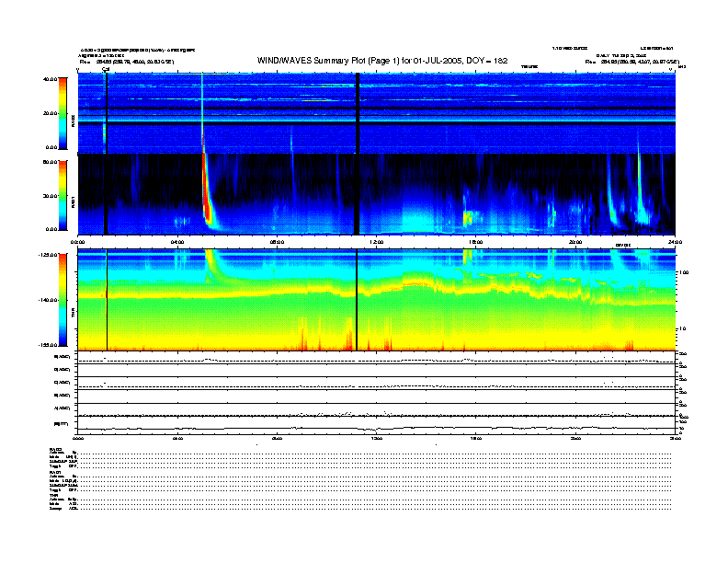Click the 60.00 label on RAD1 scale
Viewport: 728px width, 563px height.
(50, 162)
